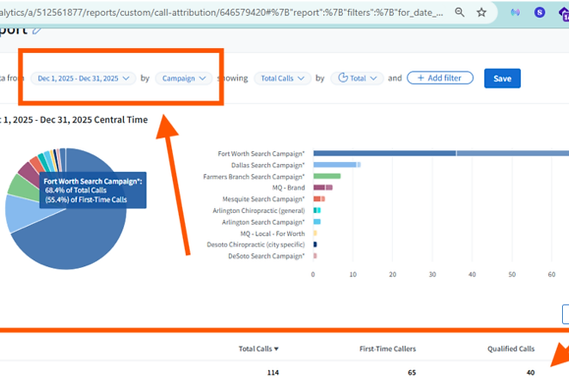This screenshot has width=569, height=383.
Task: Click the zoom magnifier icon in address bar
Action: (460, 12)
